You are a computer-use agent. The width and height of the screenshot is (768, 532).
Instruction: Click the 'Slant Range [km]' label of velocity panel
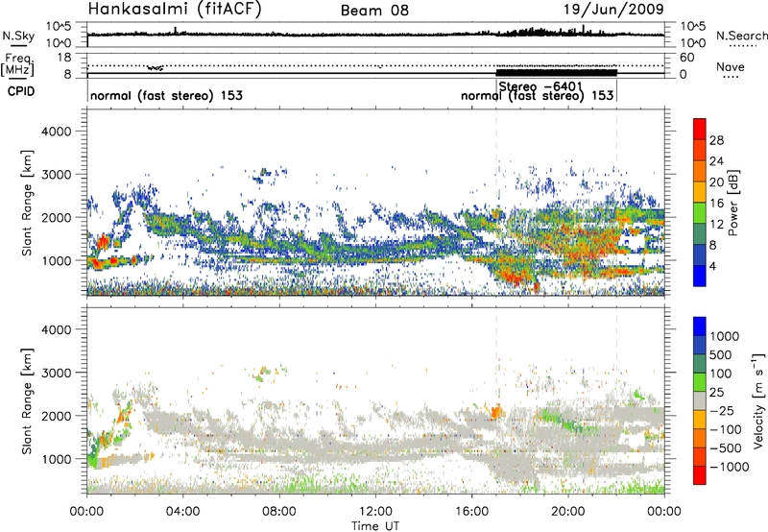point(27,401)
